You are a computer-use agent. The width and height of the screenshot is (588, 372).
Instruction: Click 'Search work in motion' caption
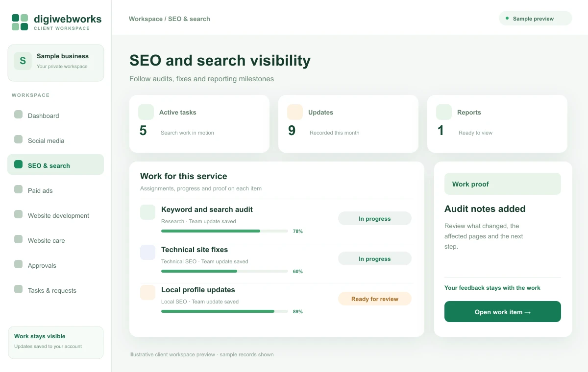coord(187,133)
